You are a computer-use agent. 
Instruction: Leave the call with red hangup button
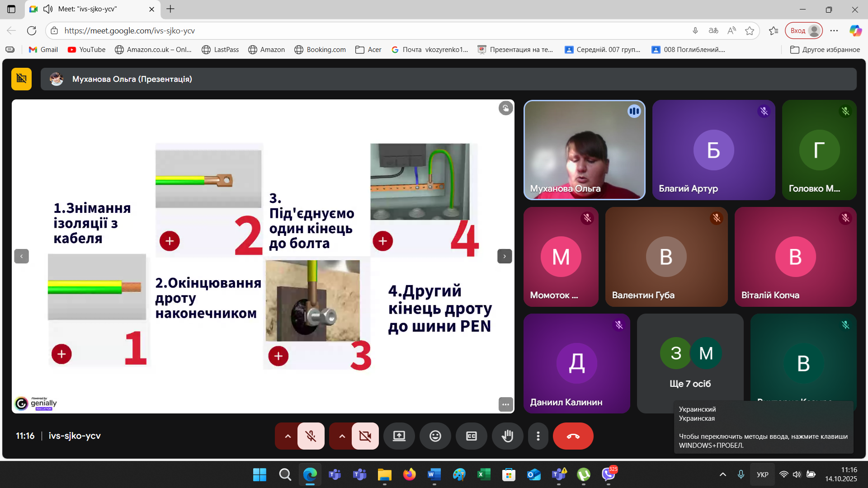[573, 436]
